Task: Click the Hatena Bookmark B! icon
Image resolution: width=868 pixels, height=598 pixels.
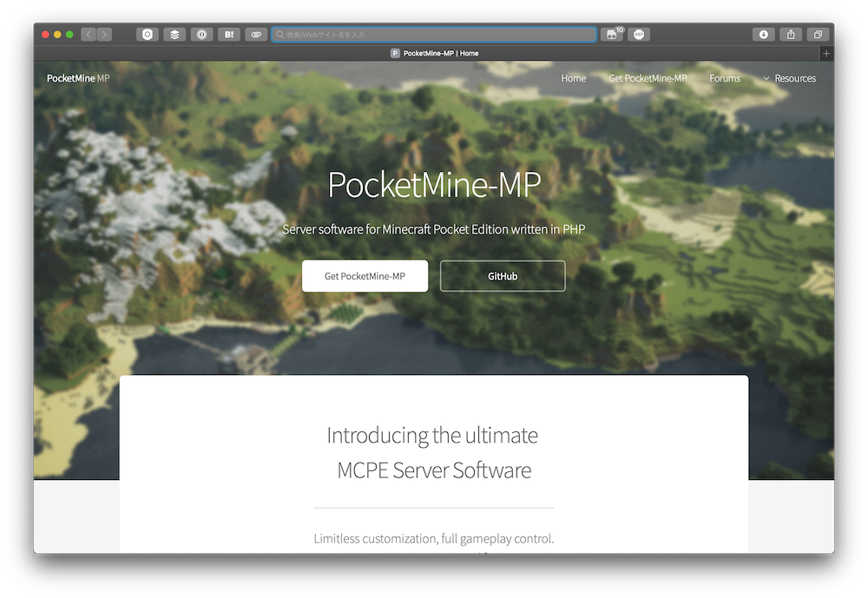Action: [228, 35]
